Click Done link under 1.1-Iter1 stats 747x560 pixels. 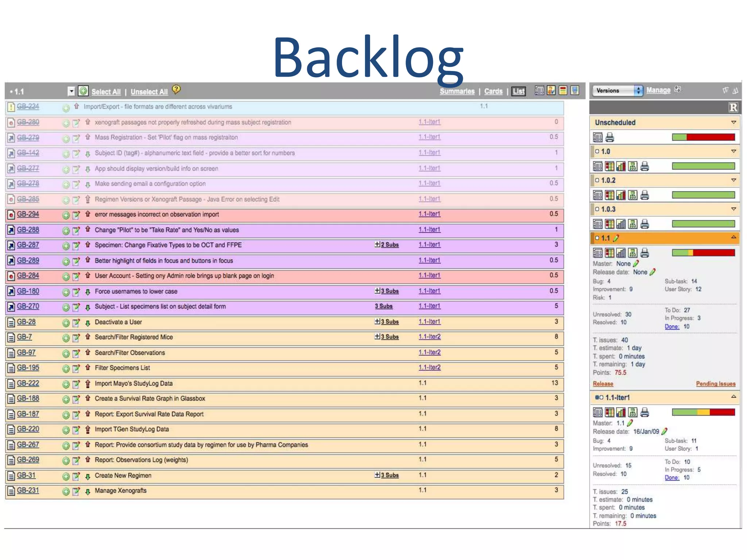[672, 478]
